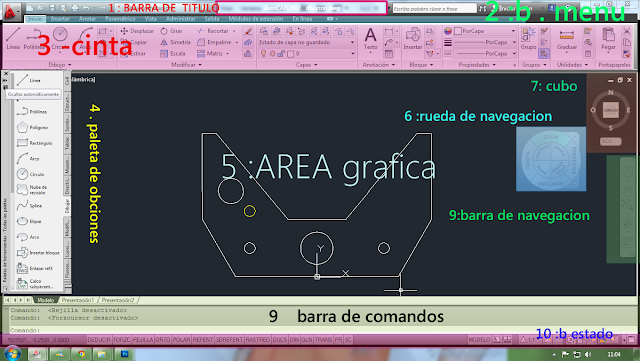
Task: Click the Escala scale tool
Action: (173, 53)
